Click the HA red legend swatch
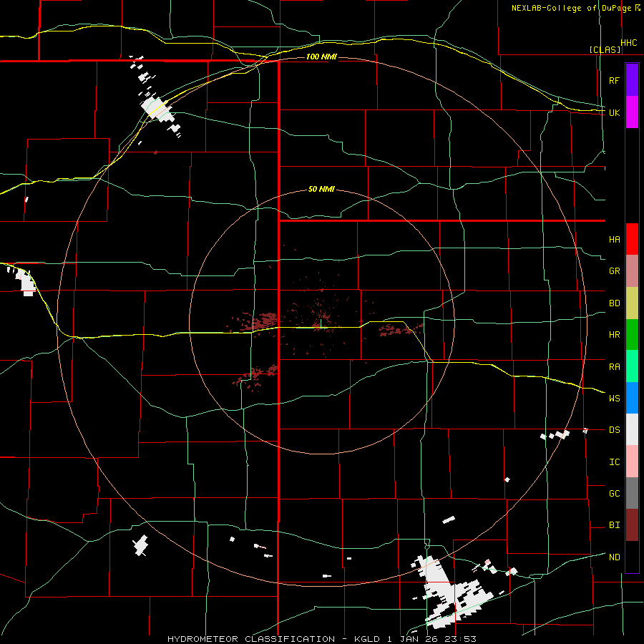This screenshot has height=644, width=644. pyautogui.click(x=632, y=239)
